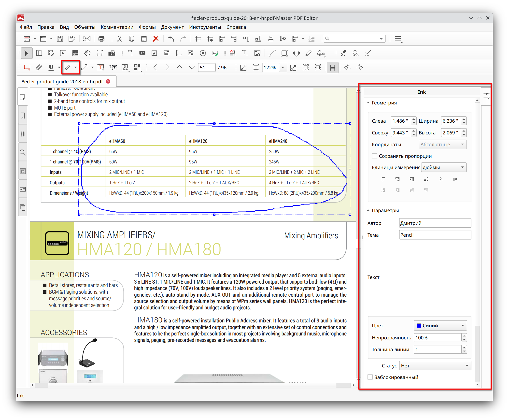Image resolution: width=509 pixels, height=420 pixels.
Task: Click the Underline text tool
Action: (51, 67)
